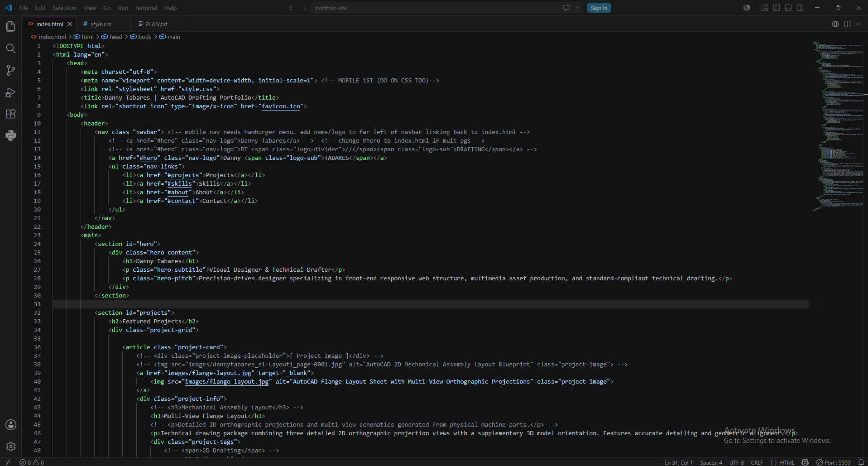868x466 pixels.
Task: Open the Run menu
Action: point(123,8)
